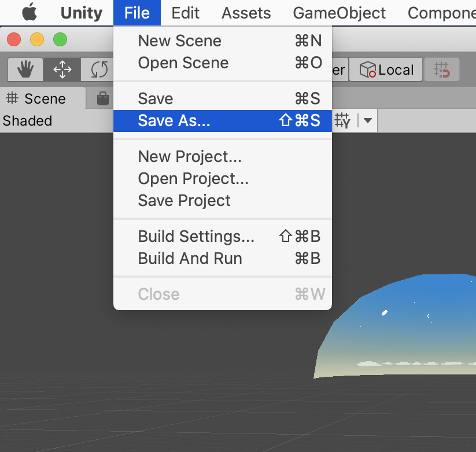Choose New Scene from File menu
The width and height of the screenshot is (476, 452).
[x=223, y=41]
